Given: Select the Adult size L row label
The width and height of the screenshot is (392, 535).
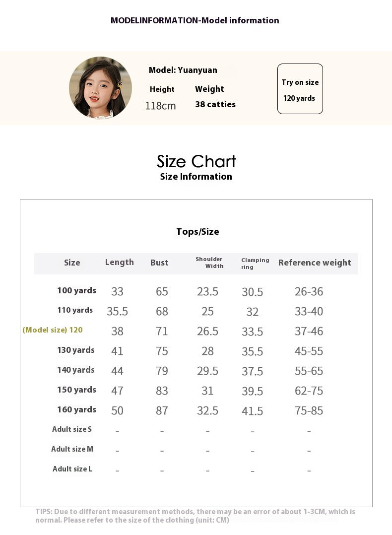Looking at the screenshot, I should (72, 469).
